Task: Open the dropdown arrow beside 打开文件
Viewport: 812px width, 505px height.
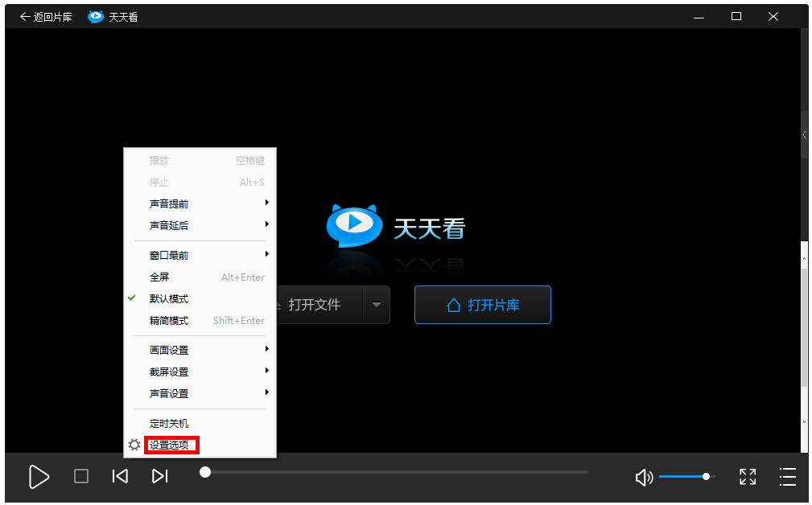Action: pos(377,305)
